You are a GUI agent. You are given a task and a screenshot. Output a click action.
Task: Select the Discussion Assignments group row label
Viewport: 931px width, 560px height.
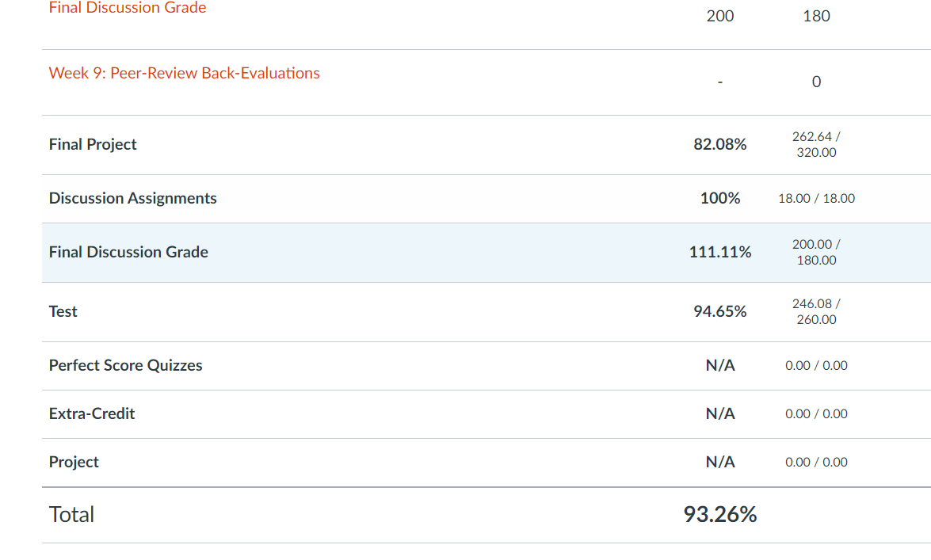[132, 198]
